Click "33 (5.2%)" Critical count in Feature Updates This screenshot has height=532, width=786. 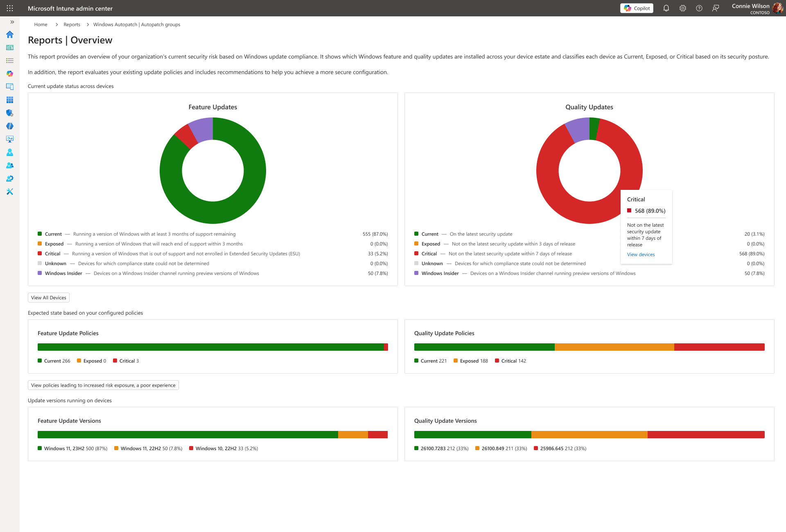[x=378, y=254]
